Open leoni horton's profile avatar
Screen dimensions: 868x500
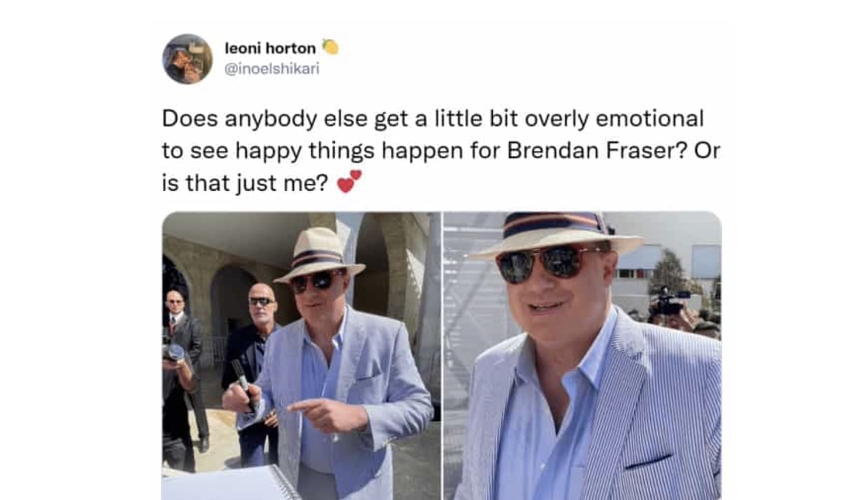[187, 59]
